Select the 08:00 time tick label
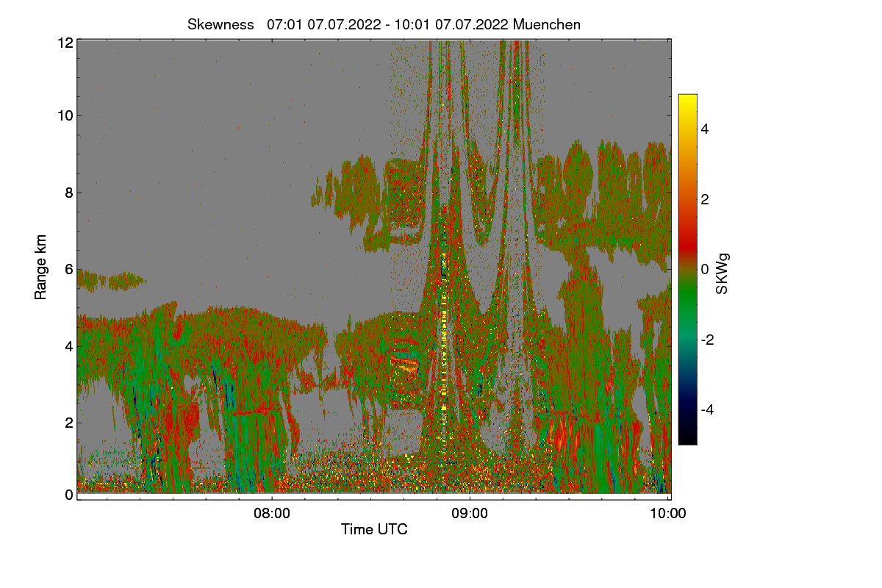882x588 pixels. pos(272,514)
